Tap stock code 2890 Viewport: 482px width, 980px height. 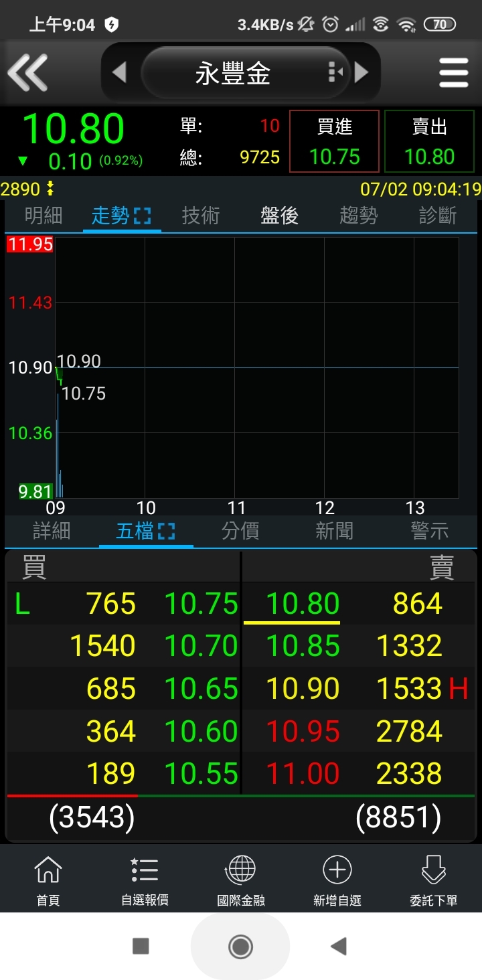[x=21, y=189]
